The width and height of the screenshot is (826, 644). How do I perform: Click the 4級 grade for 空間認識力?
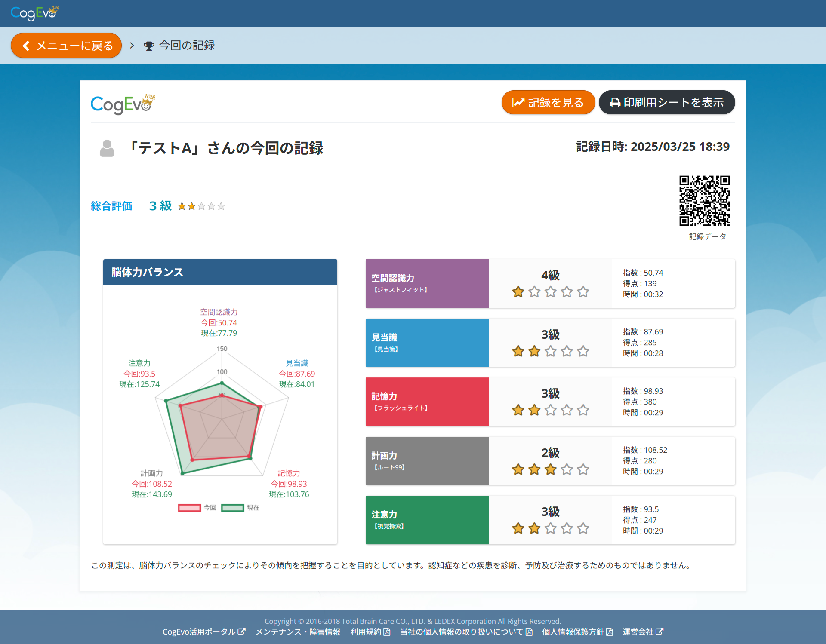(x=550, y=275)
